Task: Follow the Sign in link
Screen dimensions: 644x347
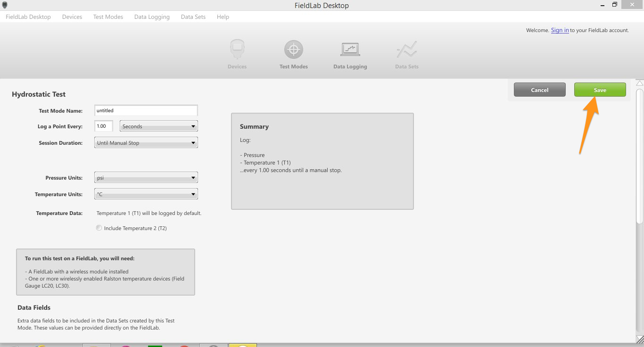Action: tap(560, 30)
